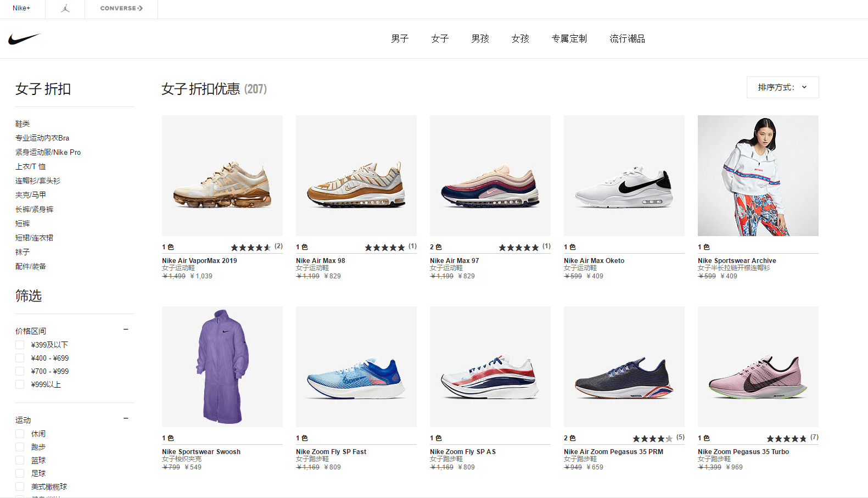The height and width of the screenshot is (498, 868).
Task: Click the Nike Air Max 97 title
Action: point(455,261)
